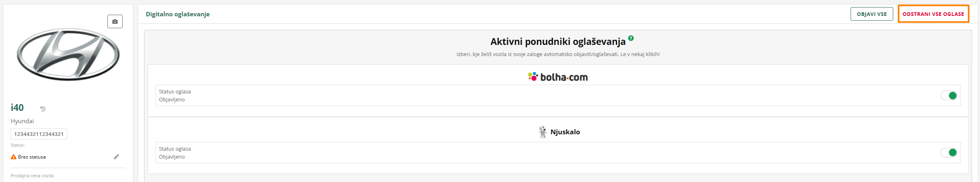The image size is (980, 182).
Task: Click the Brez statusa status text
Action: (x=32, y=157)
